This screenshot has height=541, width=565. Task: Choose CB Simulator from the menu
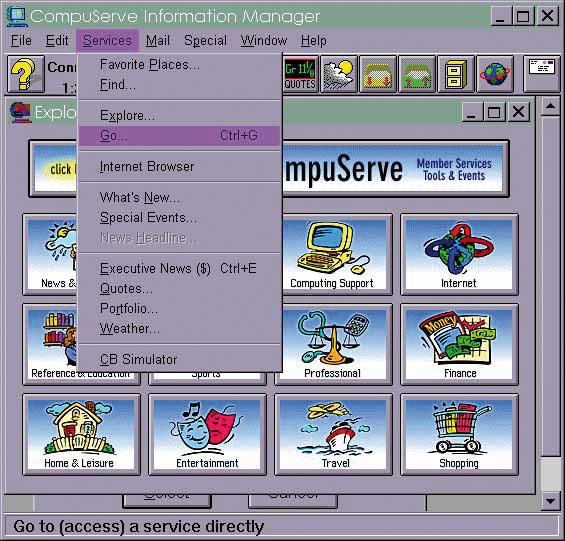pos(179,359)
